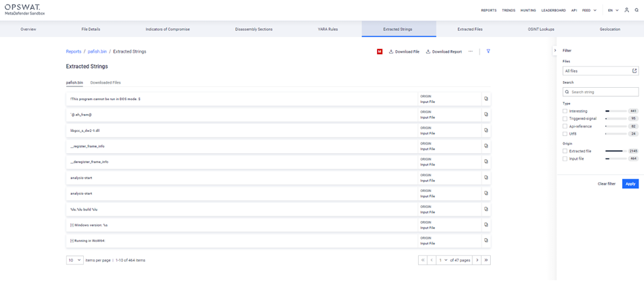Click the red M verdict icon
The width and height of the screenshot is (644, 283).
pos(380,51)
